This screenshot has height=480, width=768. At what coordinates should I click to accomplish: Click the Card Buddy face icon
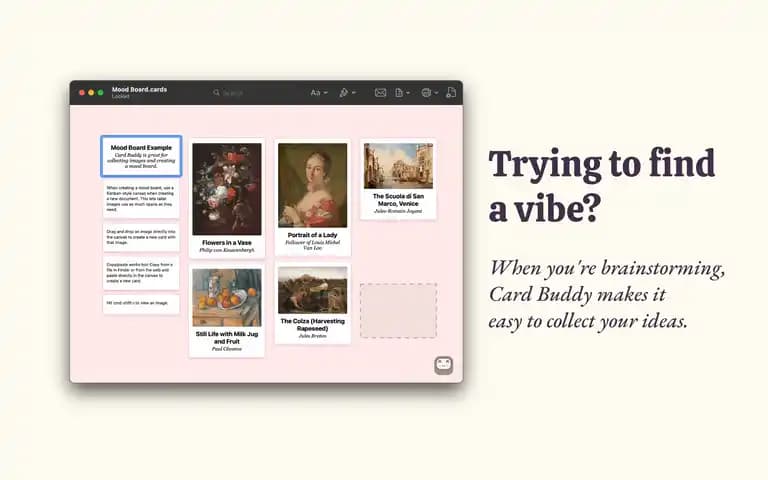444,365
